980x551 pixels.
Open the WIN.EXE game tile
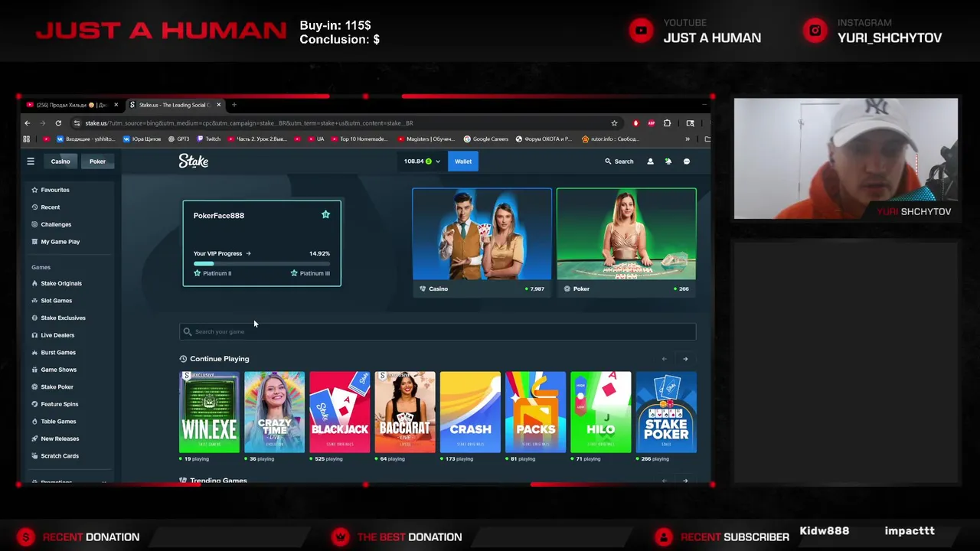209,412
